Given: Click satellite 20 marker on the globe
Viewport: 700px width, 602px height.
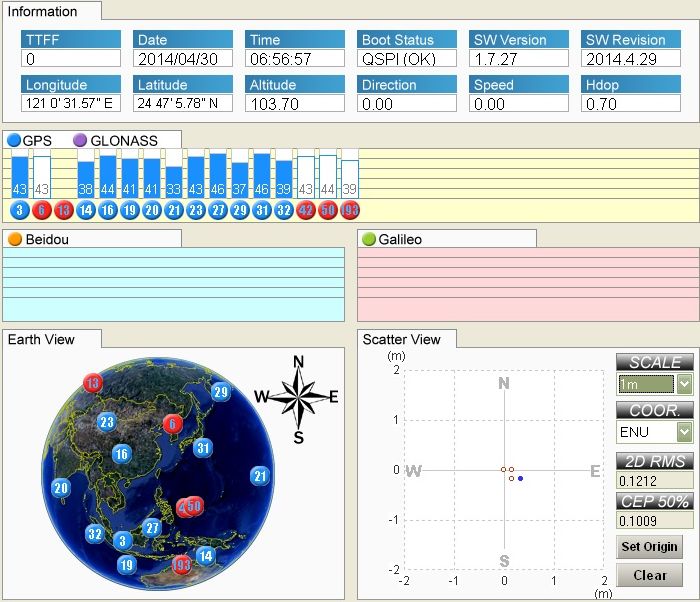Looking at the screenshot, I should (x=61, y=489).
